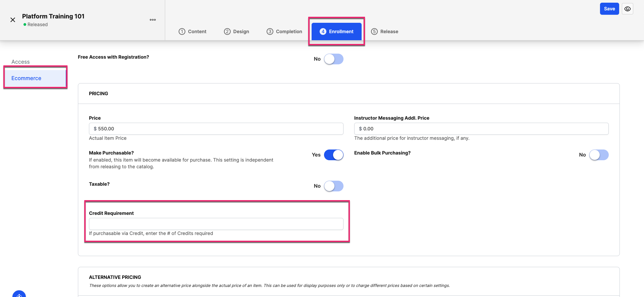Open Ecommerce in the left sidebar
The width and height of the screenshot is (644, 297).
[x=26, y=78]
